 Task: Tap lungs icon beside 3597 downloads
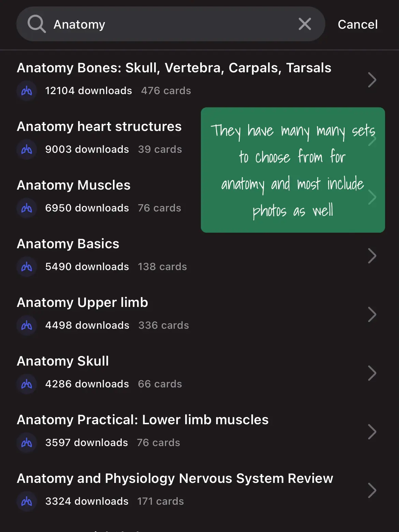tap(27, 443)
